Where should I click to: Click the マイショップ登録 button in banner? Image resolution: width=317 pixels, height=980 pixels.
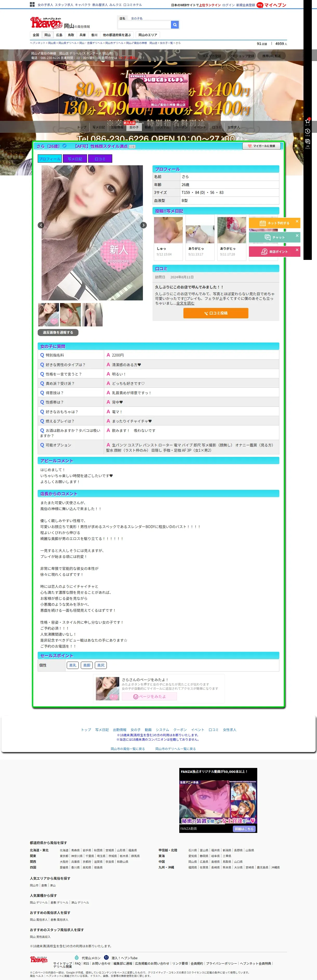coord(241,56)
